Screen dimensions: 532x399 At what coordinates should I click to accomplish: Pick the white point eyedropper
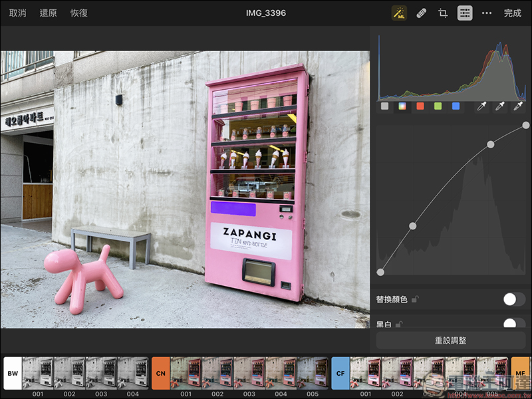(517, 106)
